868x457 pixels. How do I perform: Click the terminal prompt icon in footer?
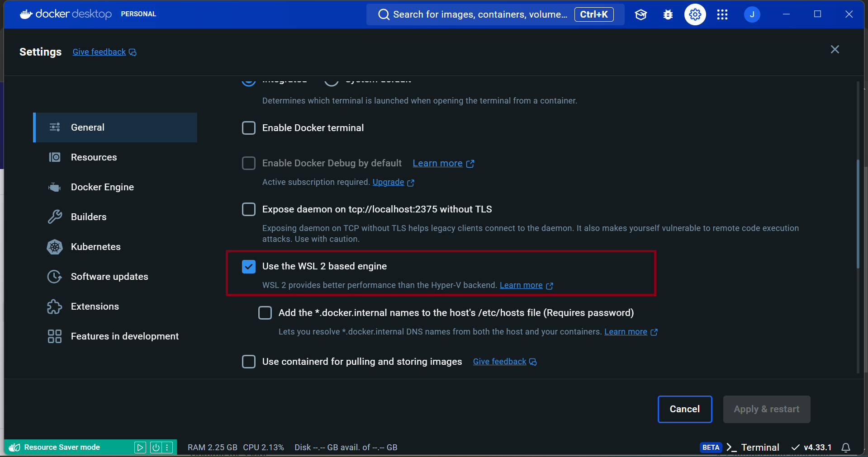(x=731, y=448)
